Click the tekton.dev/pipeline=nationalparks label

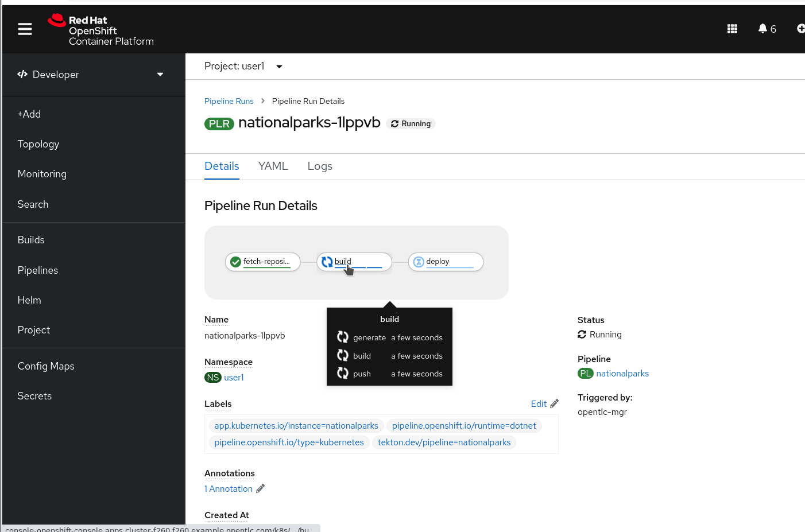pyautogui.click(x=444, y=442)
